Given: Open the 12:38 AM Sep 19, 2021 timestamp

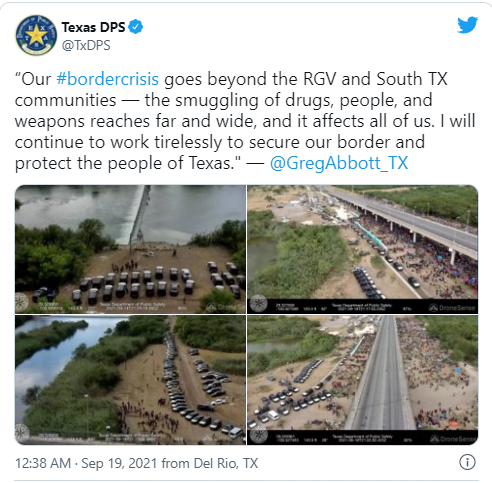Looking at the screenshot, I should point(86,463).
